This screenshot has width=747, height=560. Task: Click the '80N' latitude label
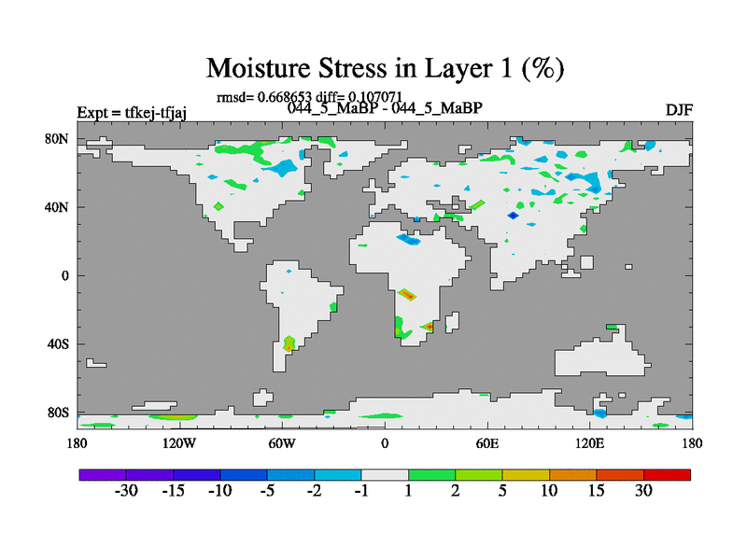pyautogui.click(x=57, y=139)
